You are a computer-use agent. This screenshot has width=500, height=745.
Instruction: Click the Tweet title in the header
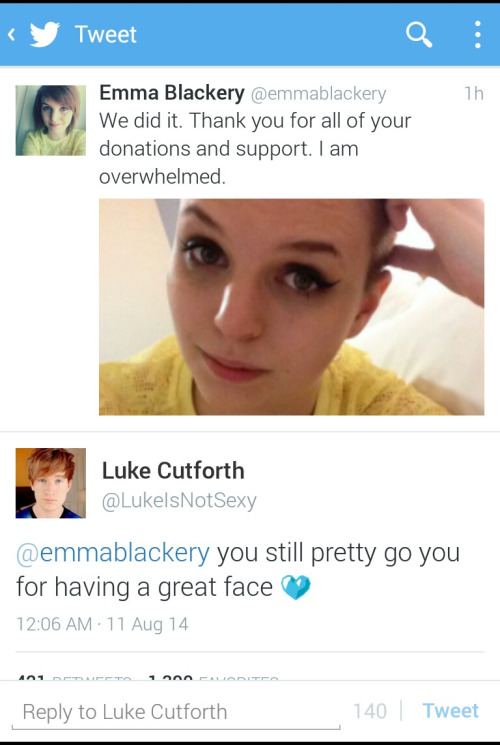pos(106,35)
